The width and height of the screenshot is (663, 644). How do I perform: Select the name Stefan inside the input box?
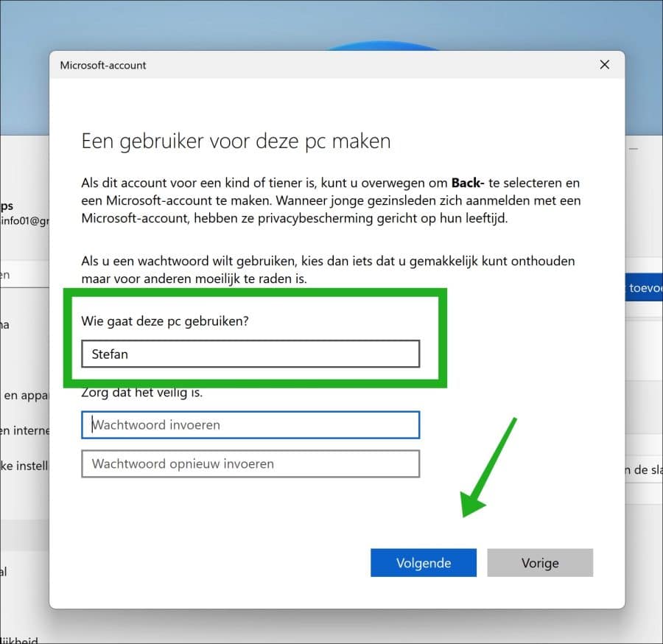(109, 354)
